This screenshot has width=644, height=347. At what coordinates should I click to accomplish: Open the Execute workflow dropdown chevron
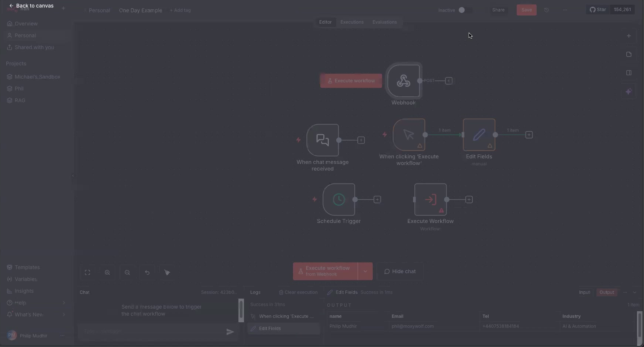[x=366, y=271]
